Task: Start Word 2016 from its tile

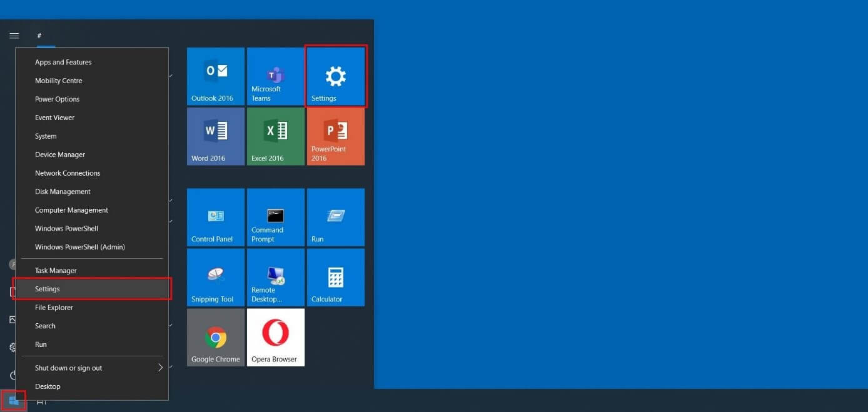Action: pyautogui.click(x=215, y=136)
